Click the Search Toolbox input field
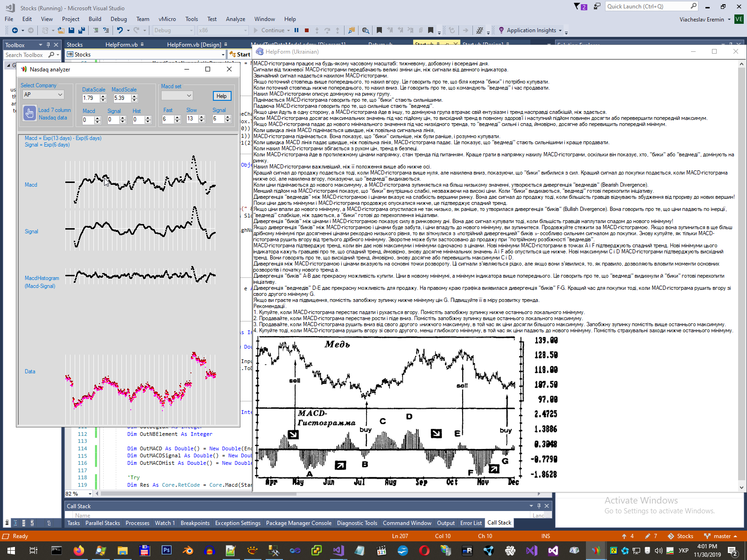The image size is (747, 560). 26,55
